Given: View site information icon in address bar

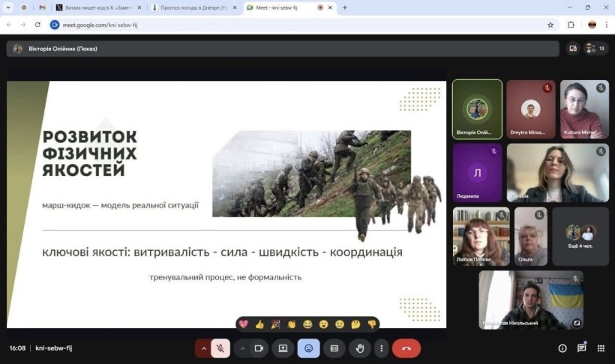Looking at the screenshot, I should [55, 25].
